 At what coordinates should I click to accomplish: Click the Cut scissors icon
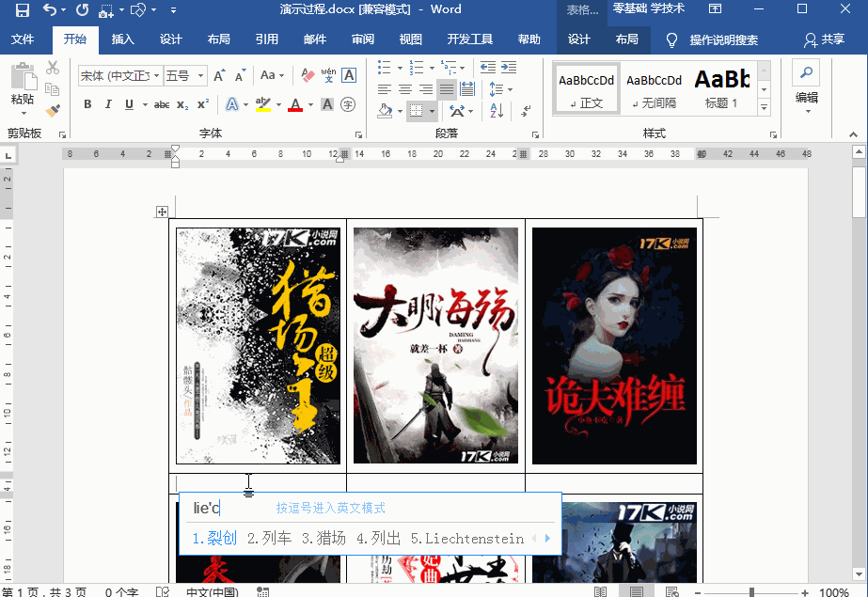[53, 68]
